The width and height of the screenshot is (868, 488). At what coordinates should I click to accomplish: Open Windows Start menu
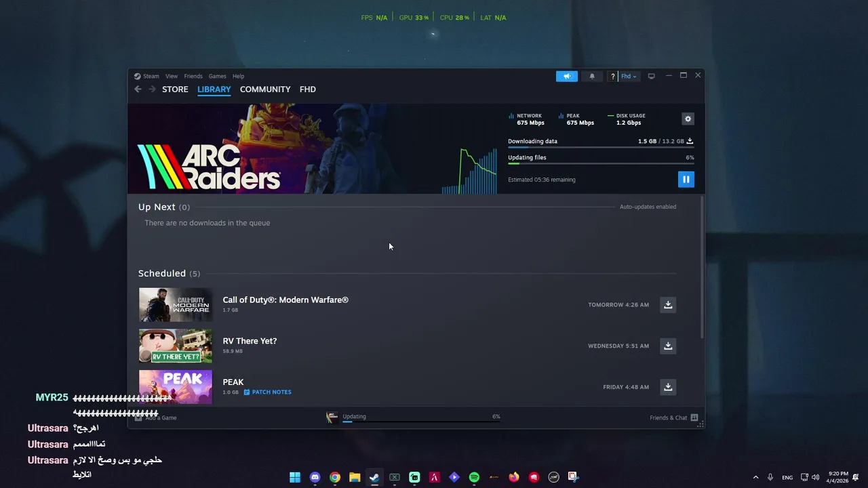point(295,477)
